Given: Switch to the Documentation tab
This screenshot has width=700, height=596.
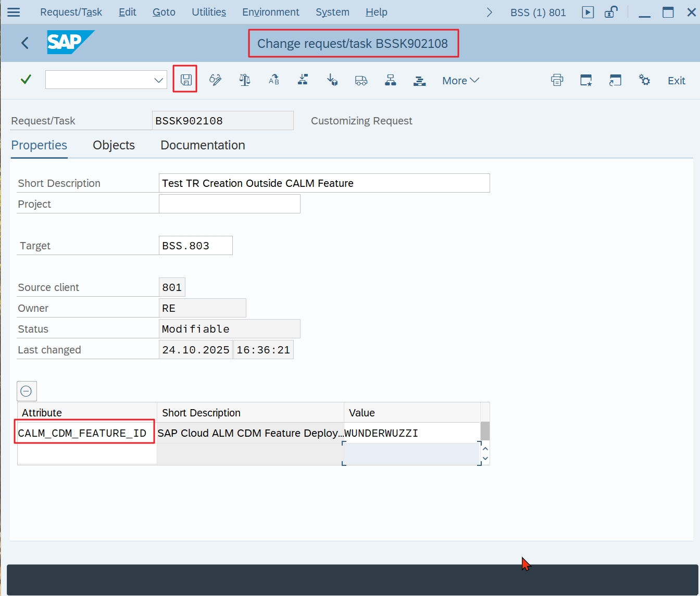Looking at the screenshot, I should [x=203, y=145].
